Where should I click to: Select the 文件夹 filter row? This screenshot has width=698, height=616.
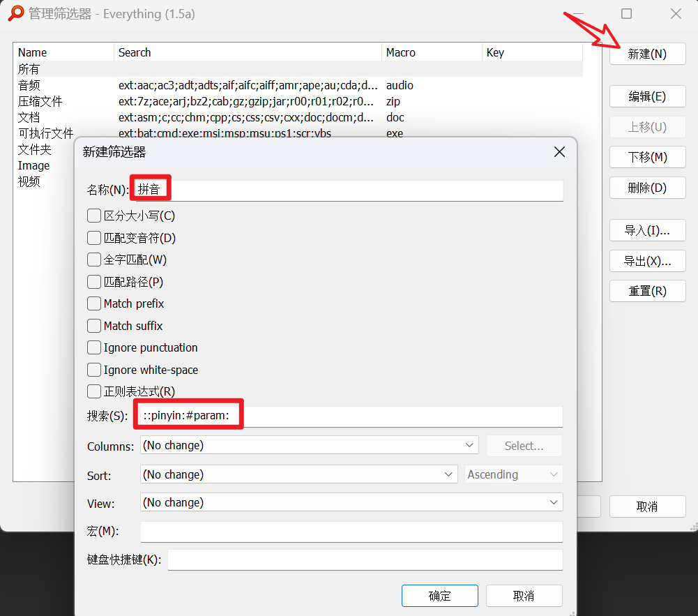point(34,149)
